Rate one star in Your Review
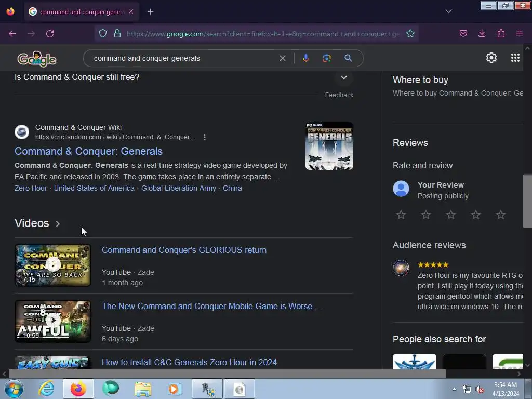The width and height of the screenshot is (532, 399). (401, 215)
